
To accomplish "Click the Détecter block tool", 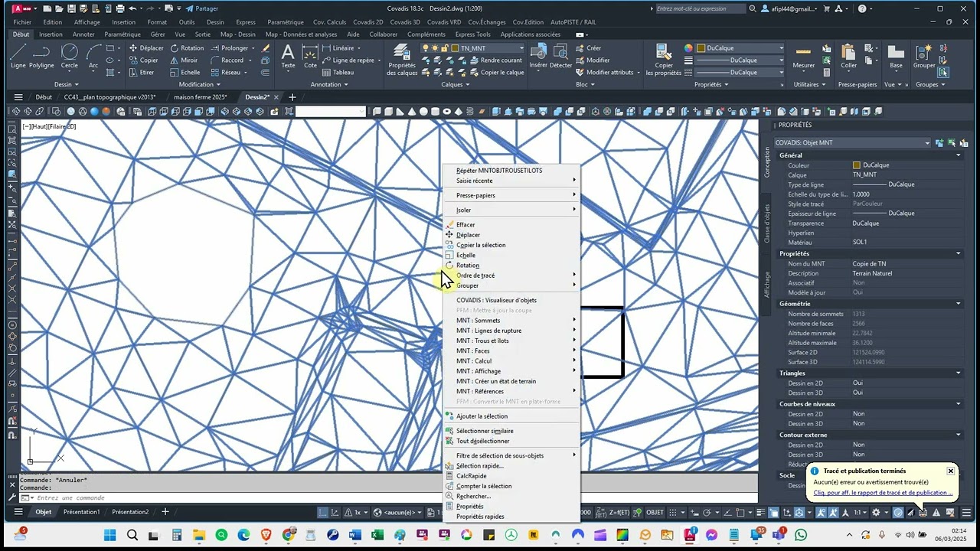I will pos(561,57).
